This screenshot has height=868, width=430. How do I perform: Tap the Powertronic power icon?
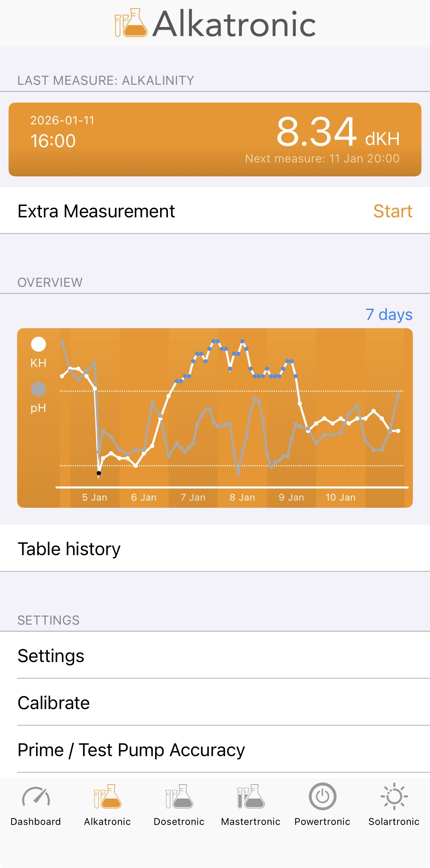322,797
